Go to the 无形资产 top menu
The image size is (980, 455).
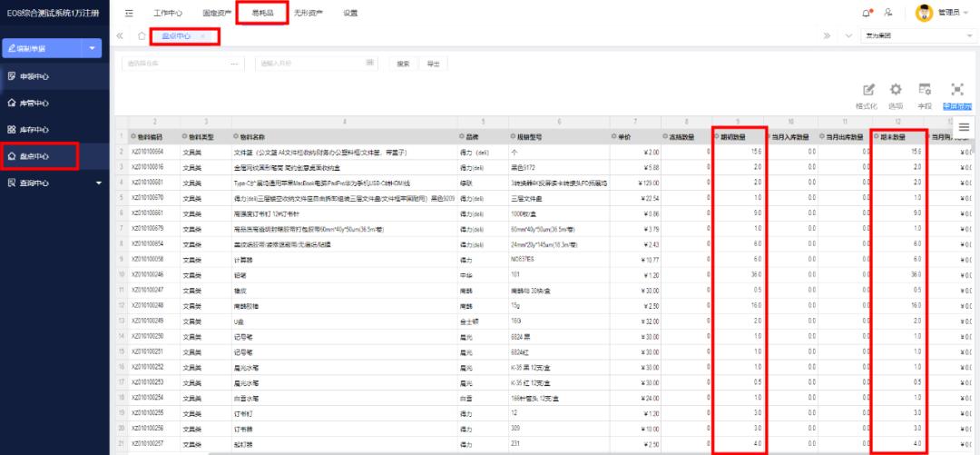pyautogui.click(x=309, y=13)
